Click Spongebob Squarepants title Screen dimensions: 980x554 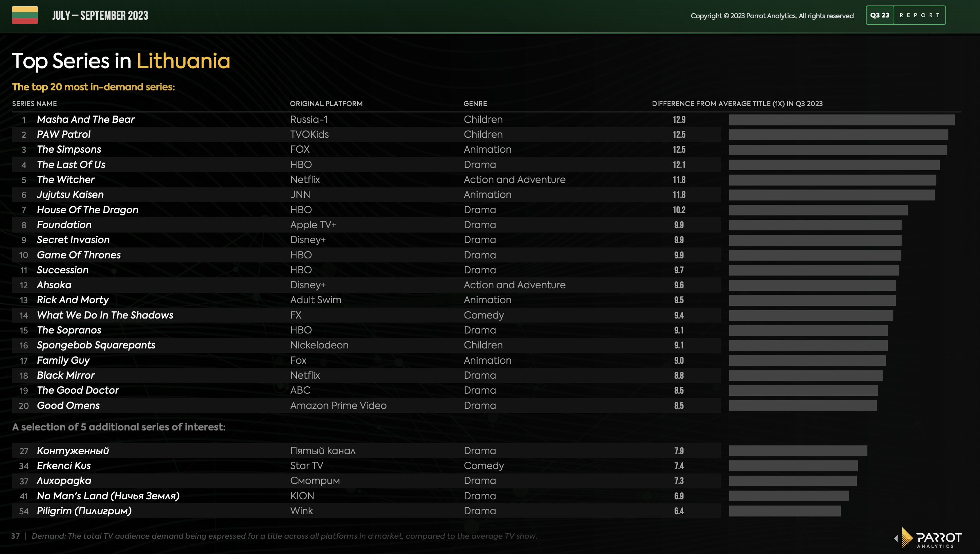point(96,346)
